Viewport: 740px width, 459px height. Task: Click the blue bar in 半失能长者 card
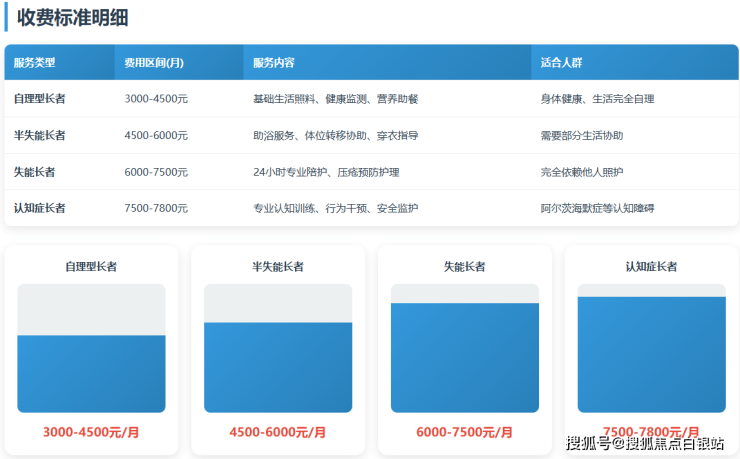tap(278, 367)
